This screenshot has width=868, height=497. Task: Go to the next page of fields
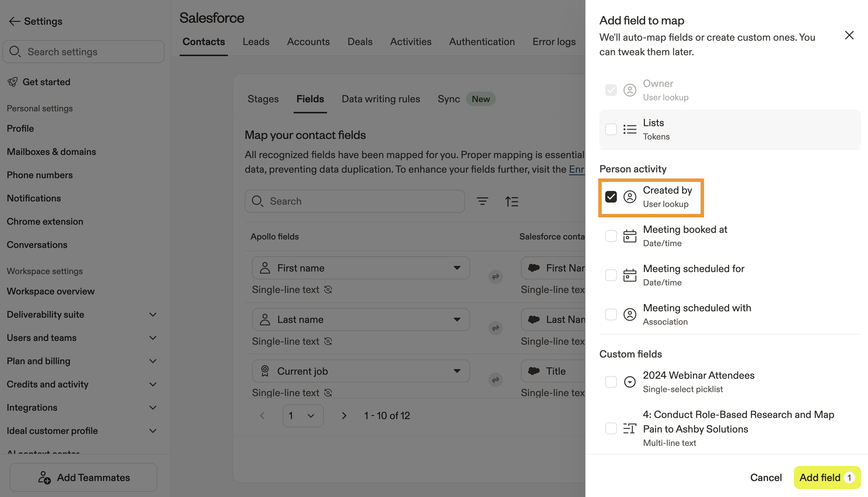click(344, 415)
